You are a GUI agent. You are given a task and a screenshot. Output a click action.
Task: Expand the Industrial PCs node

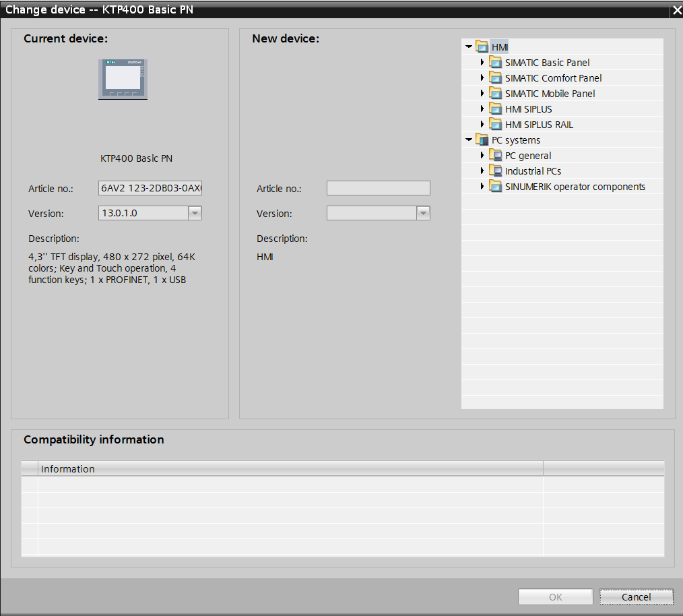click(482, 171)
